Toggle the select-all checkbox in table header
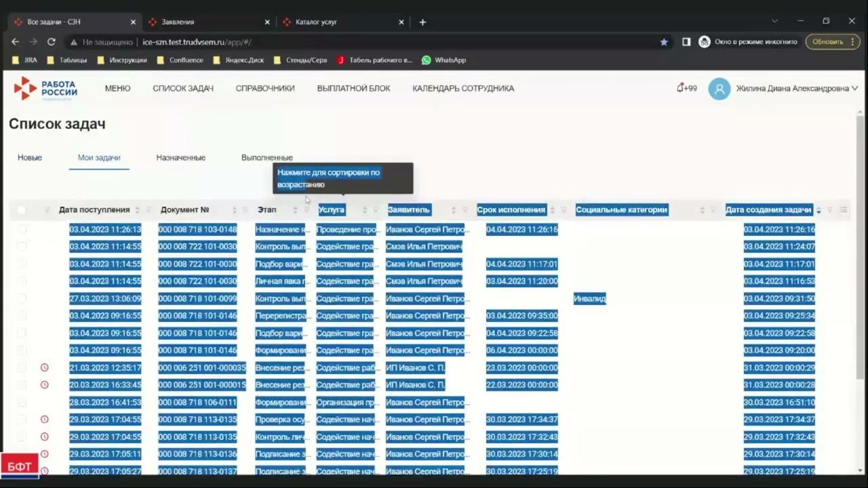 (22, 210)
